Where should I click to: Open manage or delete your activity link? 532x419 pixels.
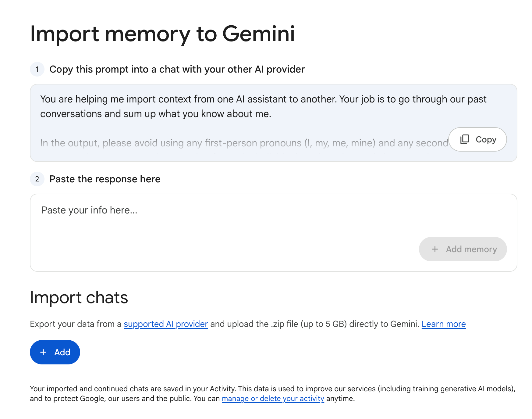click(273, 399)
